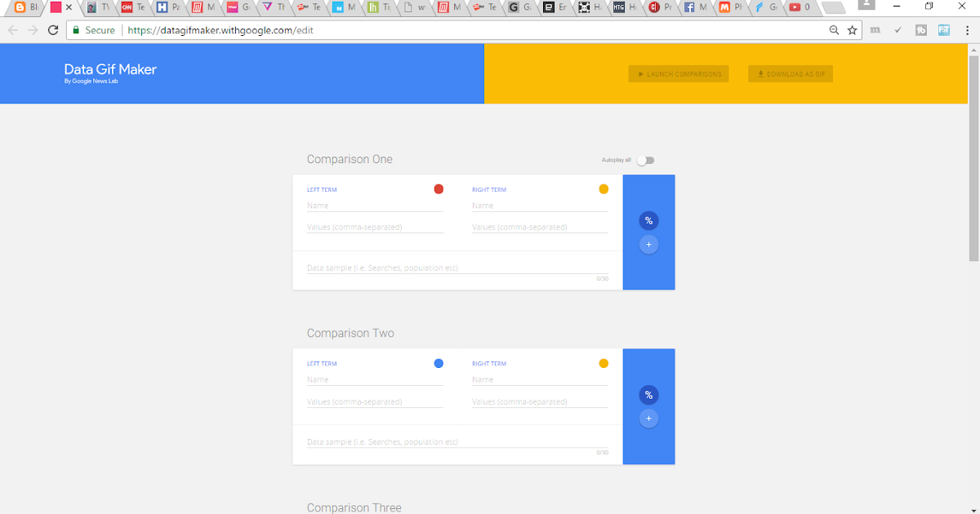Focus Comparison One Data sample field
Image resolution: width=980 pixels, height=514 pixels.
click(457, 268)
